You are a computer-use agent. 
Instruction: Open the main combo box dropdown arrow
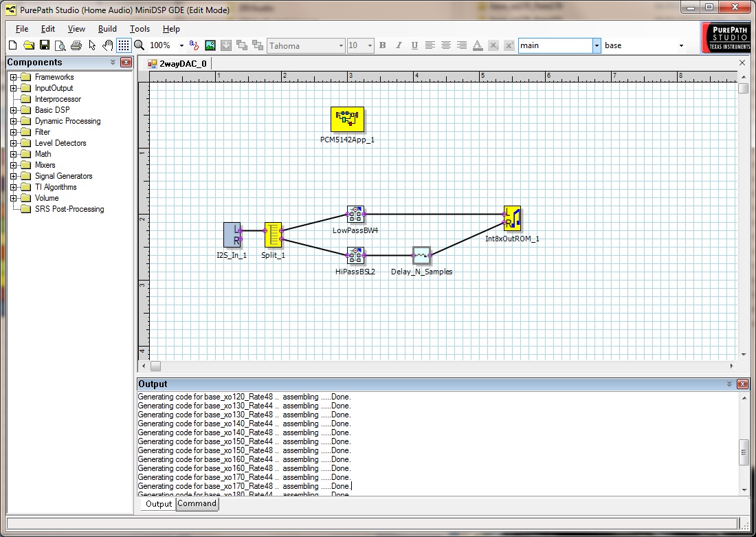597,45
